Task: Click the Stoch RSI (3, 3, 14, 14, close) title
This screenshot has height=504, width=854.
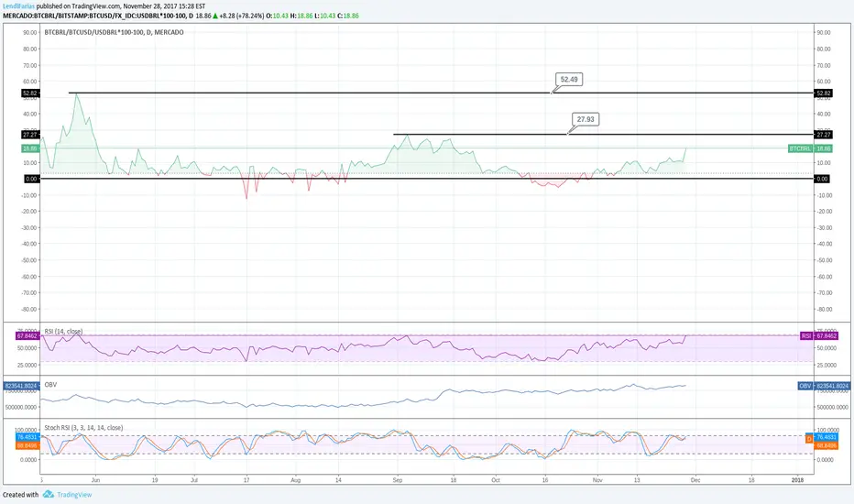Action: click(83, 428)
